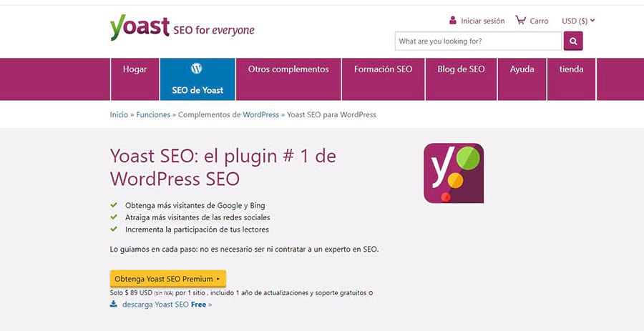Click the shopping cart icon
This screenshot has width=644, height=331.
(520, 21)
